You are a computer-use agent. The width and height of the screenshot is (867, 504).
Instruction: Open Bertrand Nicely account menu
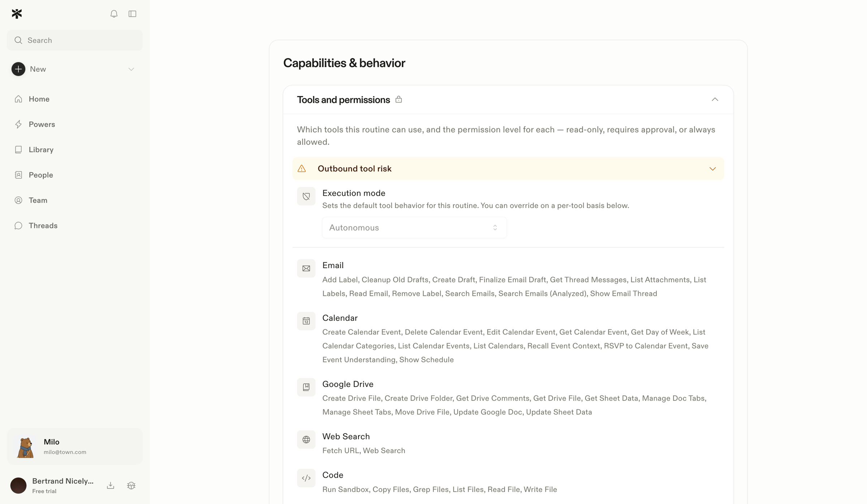(x=63, y=485)
